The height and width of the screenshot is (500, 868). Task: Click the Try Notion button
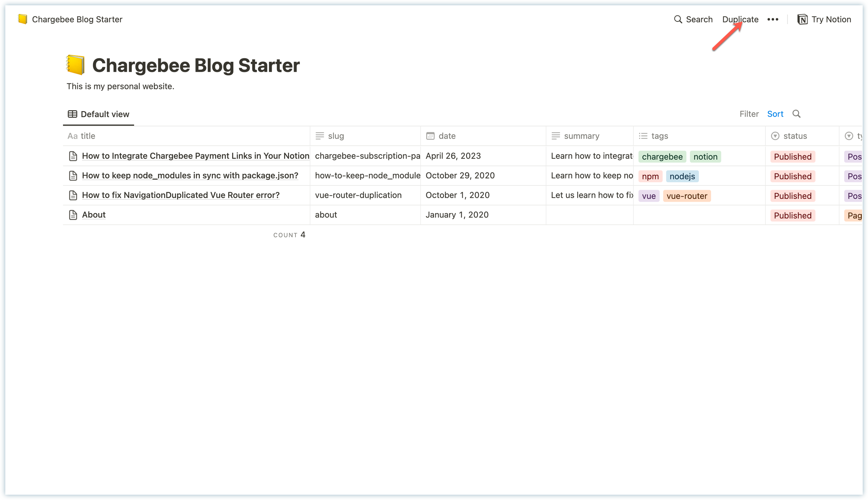(825, 19)
